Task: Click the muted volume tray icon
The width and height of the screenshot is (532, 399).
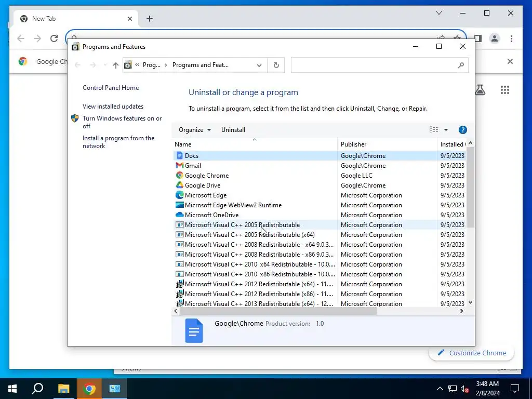Action: coord(464,389)
